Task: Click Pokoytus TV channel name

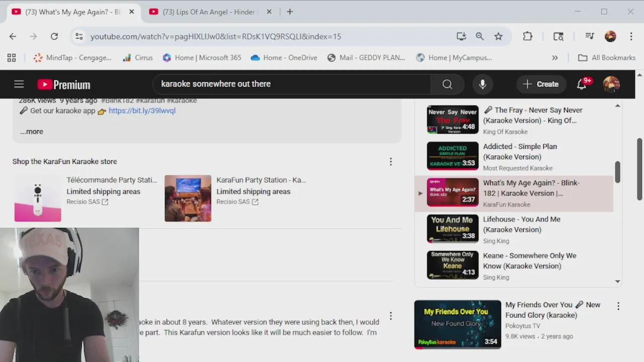Action: [522, 326]
